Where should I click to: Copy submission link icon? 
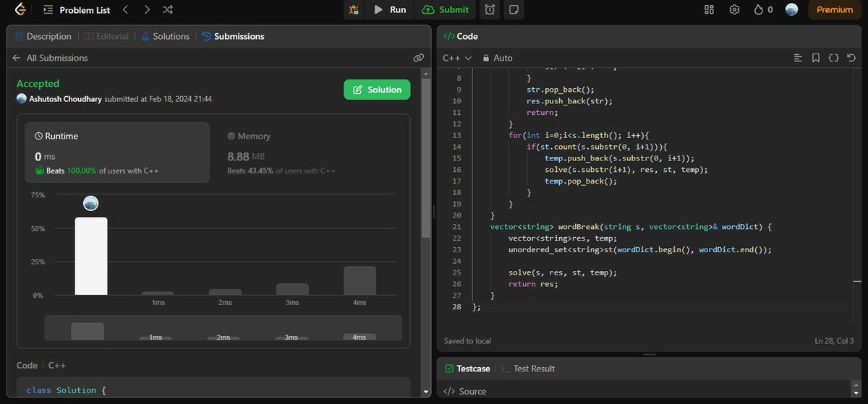[418, 58]
